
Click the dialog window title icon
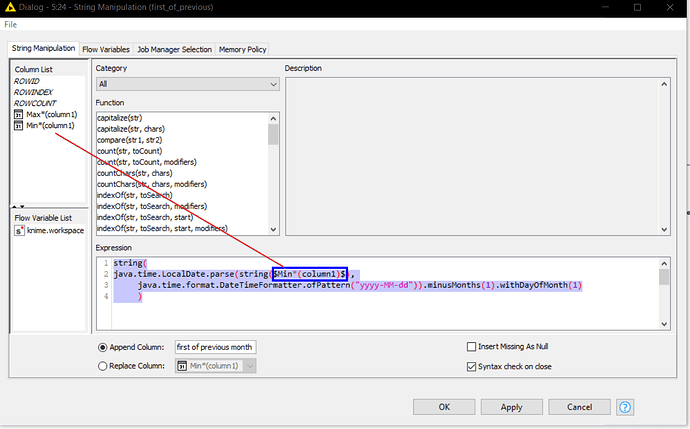(10, 7)
